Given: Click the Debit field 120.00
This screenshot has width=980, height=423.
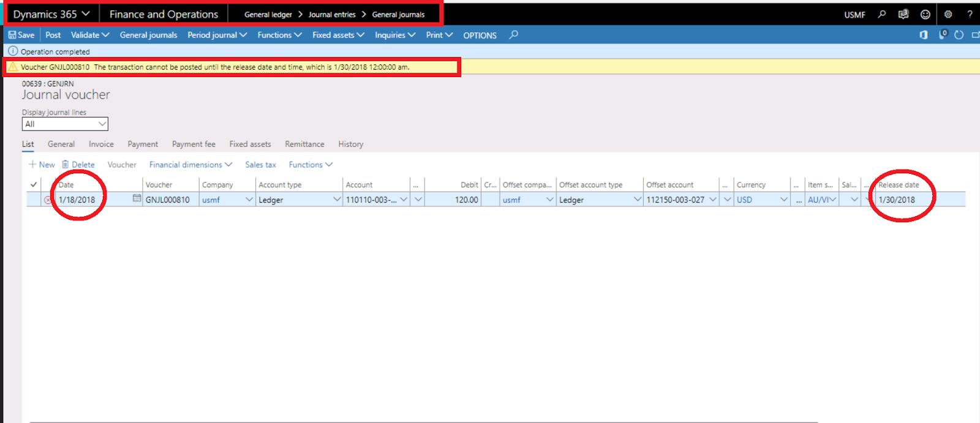Looking at the screenshot, I should click(452, 200).
